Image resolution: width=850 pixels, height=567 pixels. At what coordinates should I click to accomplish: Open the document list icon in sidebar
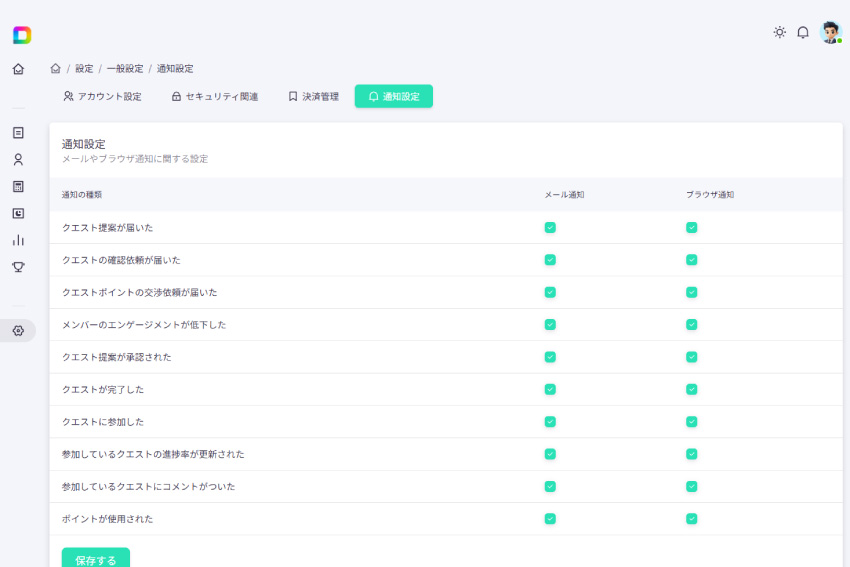[18, 132]
